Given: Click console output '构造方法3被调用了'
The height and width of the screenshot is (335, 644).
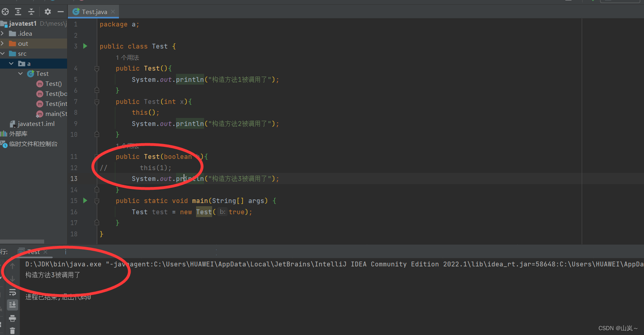Looking at the screenshot, I should pyautogui.click(x=53, y=275).
